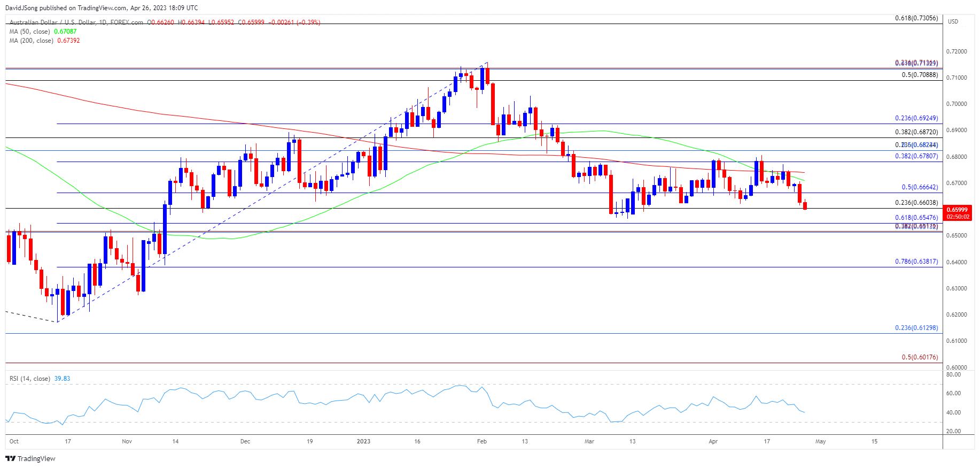
Task: Click the 0.69000 price axis tick
Action: [956, 130]
